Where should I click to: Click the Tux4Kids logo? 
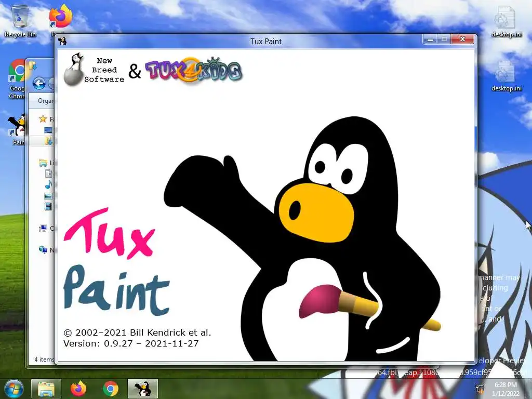[194, 70]
